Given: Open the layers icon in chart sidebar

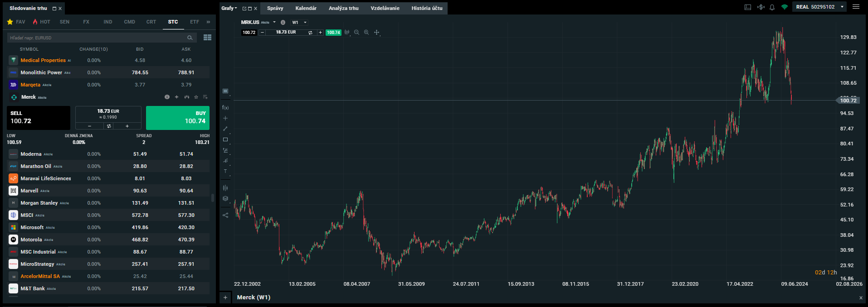Looking at the screenshot, I should click(225, 199).
